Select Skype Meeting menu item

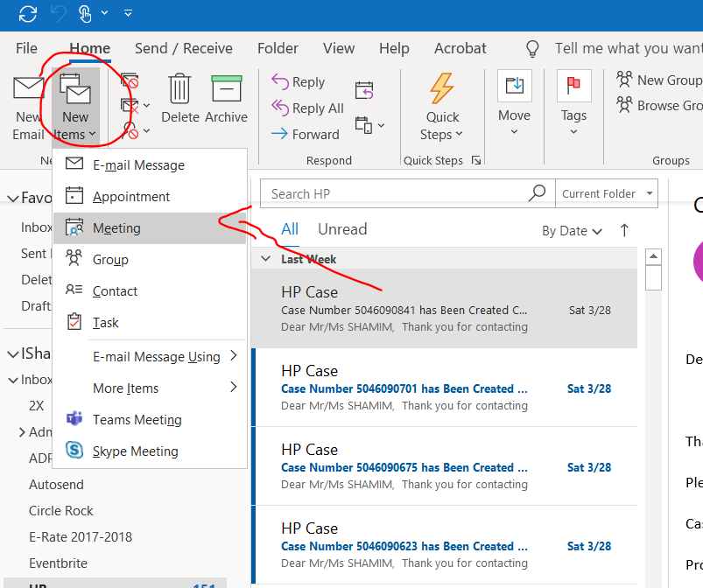point(150,451)
